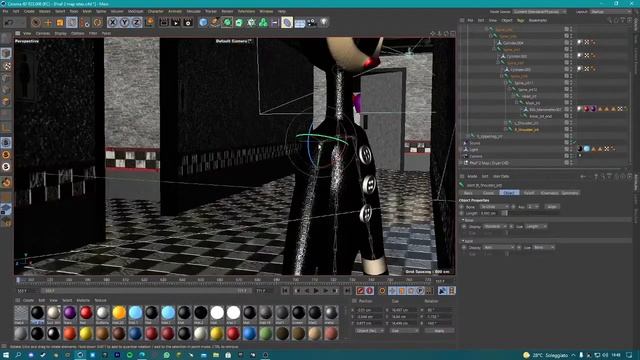Click the Undo arrow icon

(9, 22)
